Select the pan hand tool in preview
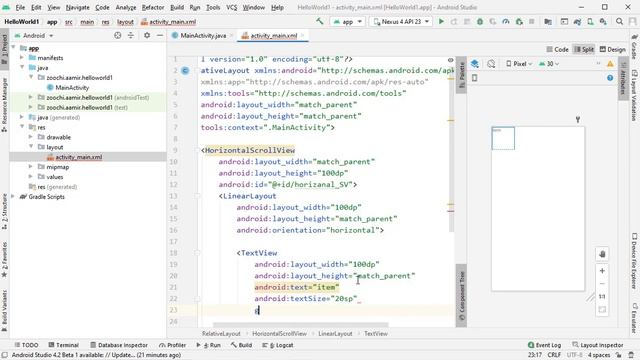 pyautogui.click(x=602, y=254)
